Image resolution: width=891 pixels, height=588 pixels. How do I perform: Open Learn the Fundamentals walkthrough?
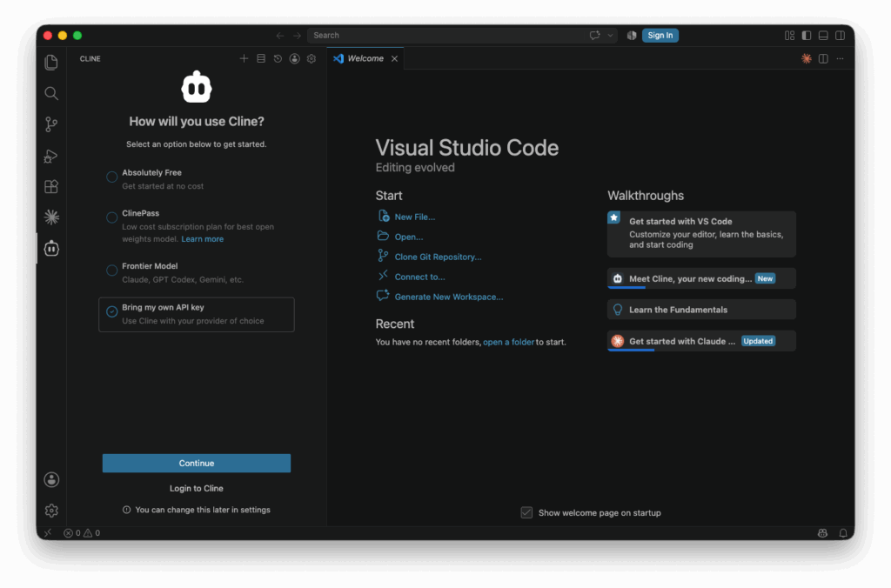click(702, 310)
